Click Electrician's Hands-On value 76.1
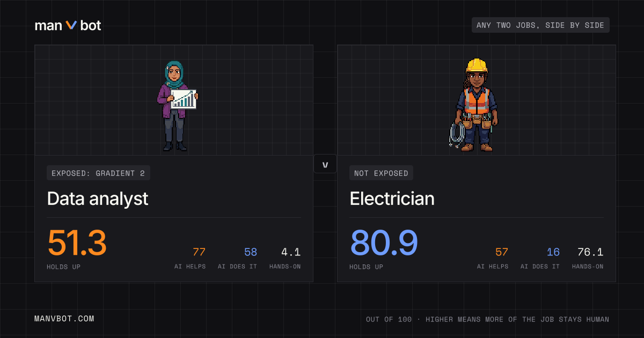644x338 pixels. [590, 252]
